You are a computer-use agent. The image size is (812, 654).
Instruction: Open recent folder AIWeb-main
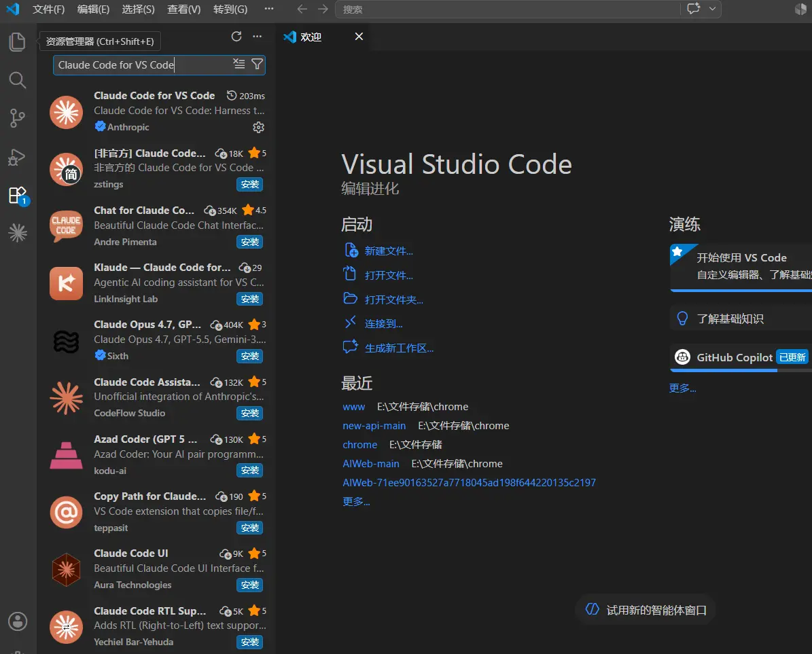coord(371,464)
